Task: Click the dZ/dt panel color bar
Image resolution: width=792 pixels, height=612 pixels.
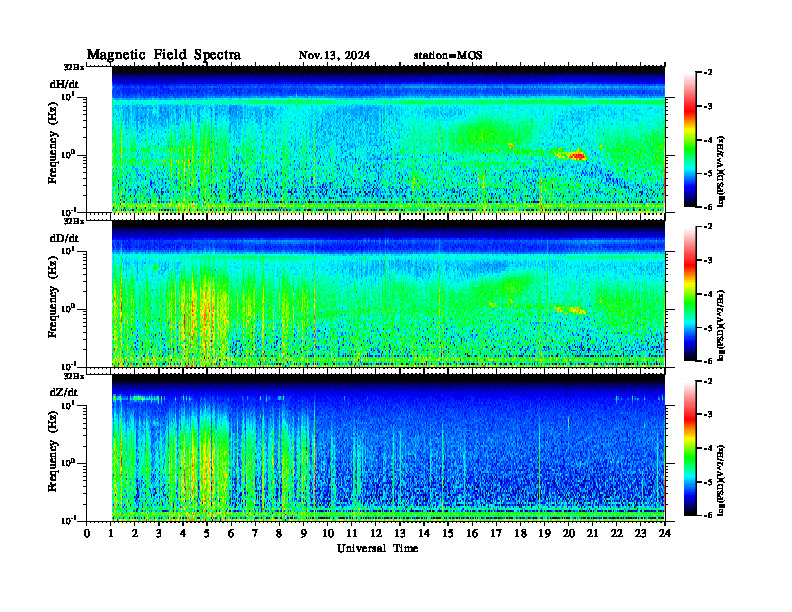Action: coord(690,448)
